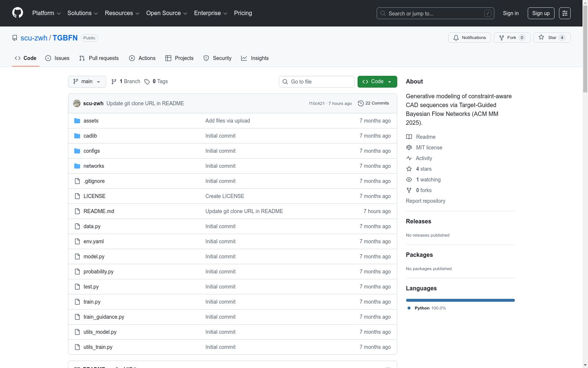Open the Packages heading link

pos(419,255)
